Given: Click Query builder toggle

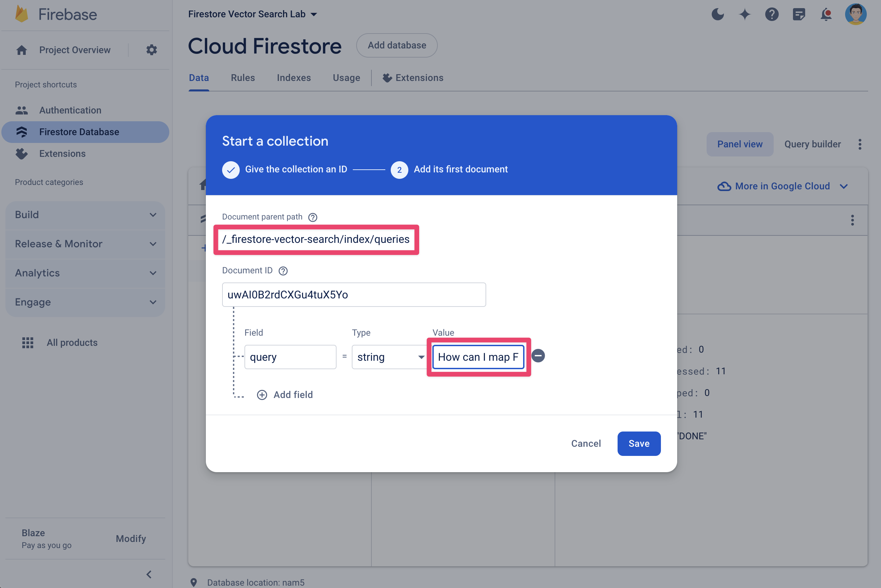Looking at the screenshot, I should (812, 144).
